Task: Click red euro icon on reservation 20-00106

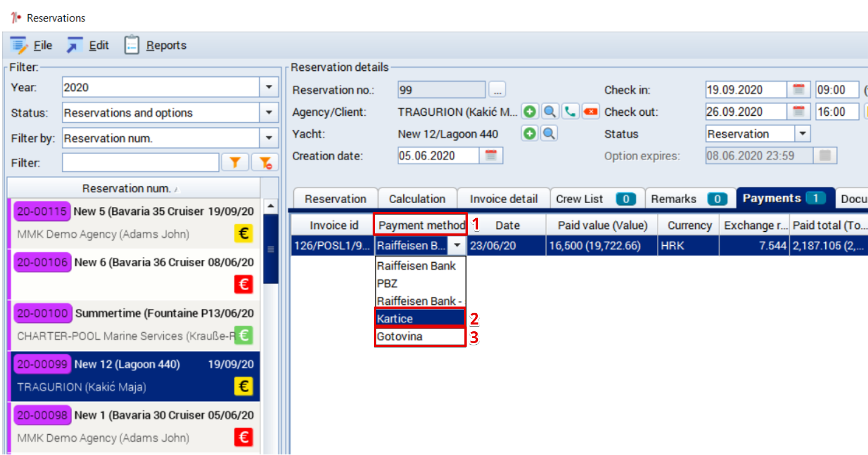Action: pos(244,284)
